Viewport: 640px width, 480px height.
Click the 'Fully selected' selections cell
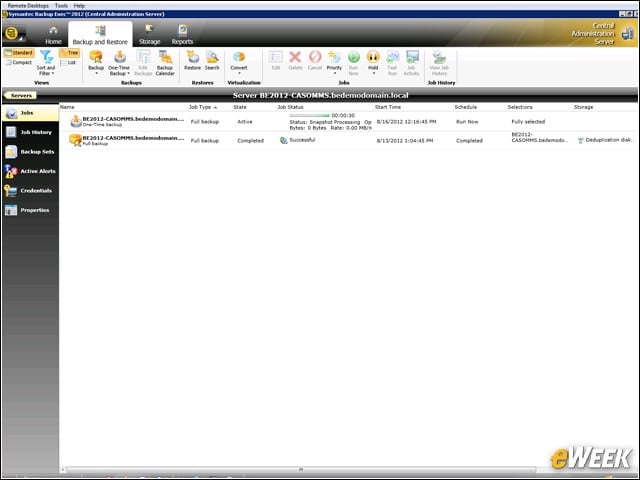pyautogui.click(x=528, y=122)
